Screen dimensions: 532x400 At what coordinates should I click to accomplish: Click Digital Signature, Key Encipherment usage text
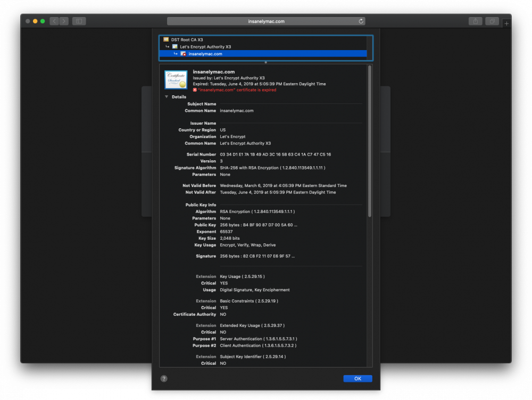pyautogui.click(x=255, y=290)
